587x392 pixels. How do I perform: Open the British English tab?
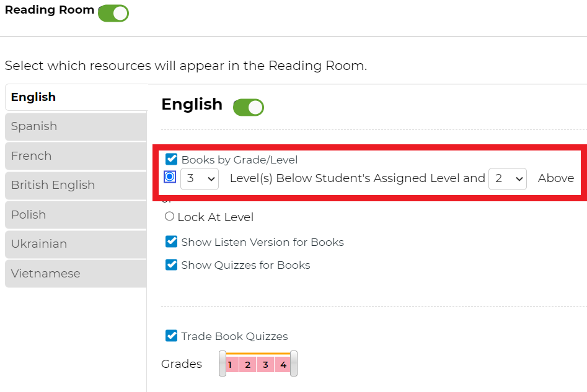coord(76,185)
